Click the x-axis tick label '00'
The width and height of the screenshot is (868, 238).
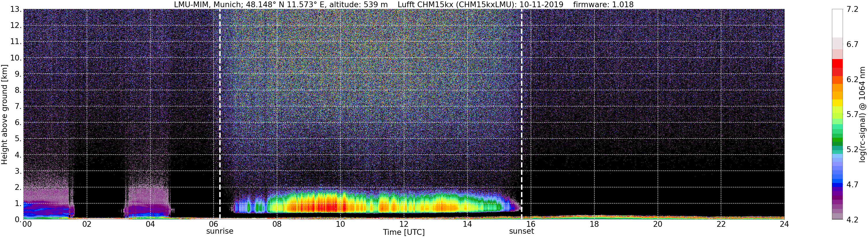click(x=27, y=224)
